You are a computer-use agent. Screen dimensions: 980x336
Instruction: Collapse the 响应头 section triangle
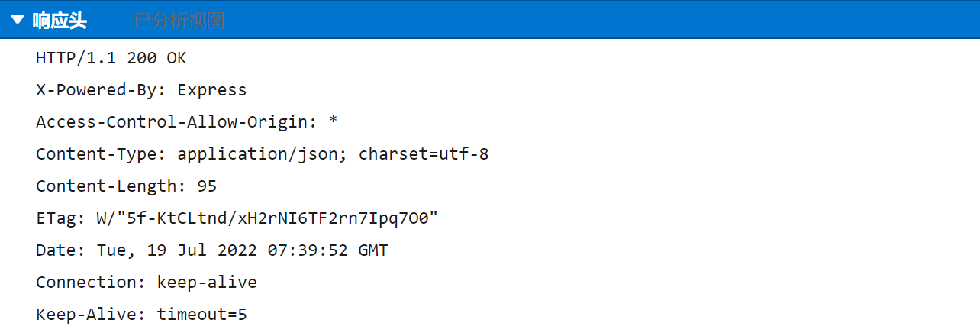pyautogui.click(x=18, y=21)
